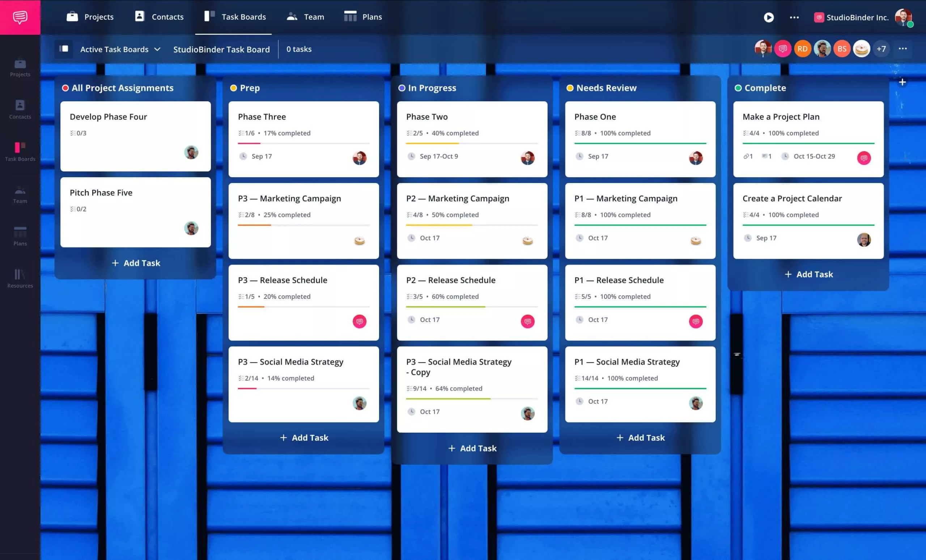Screen dimensions: 926x560
Task: Click the plus icon to add new column
Action: tap(902, 82)
